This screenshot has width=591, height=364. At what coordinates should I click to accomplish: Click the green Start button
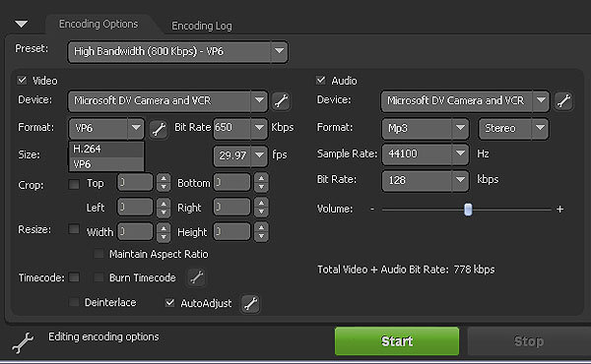[x=397, y=341]
